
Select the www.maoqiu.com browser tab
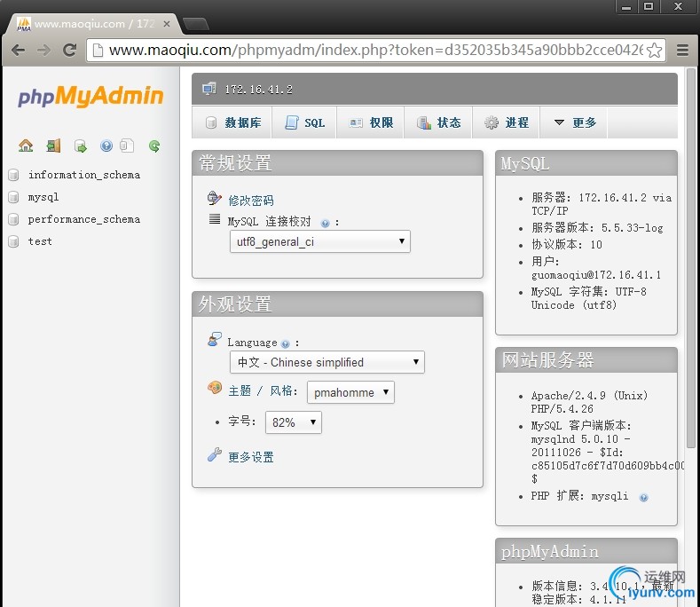(x=93, y=24)
